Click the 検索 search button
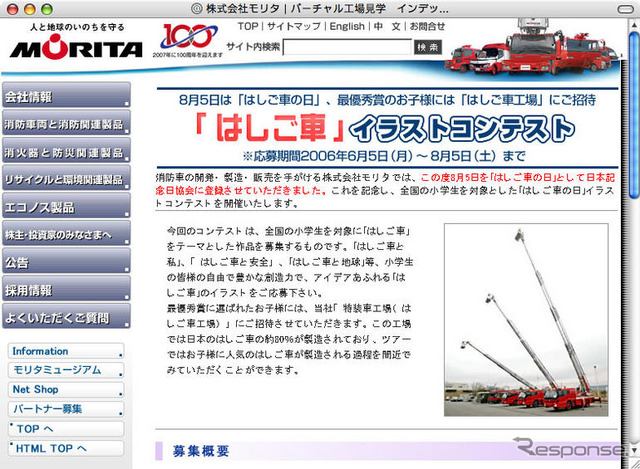This screenshot has width=640, height=469. [x=427, y=47]
